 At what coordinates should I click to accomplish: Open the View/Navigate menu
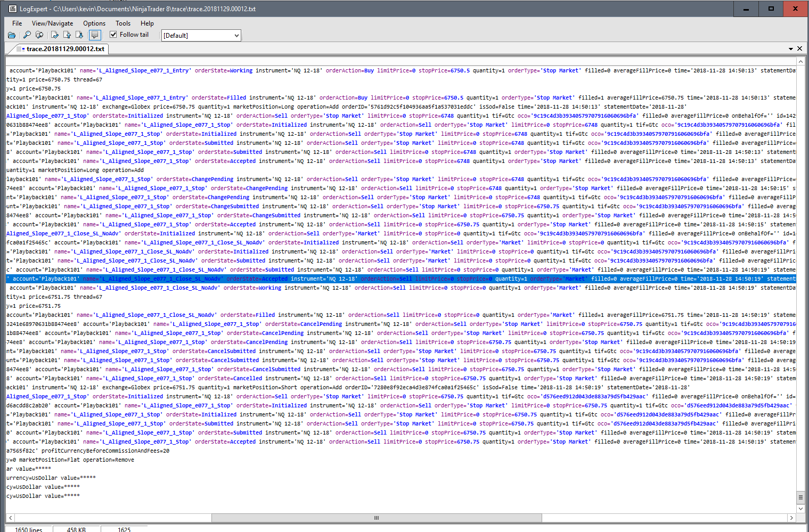[52, 23]
